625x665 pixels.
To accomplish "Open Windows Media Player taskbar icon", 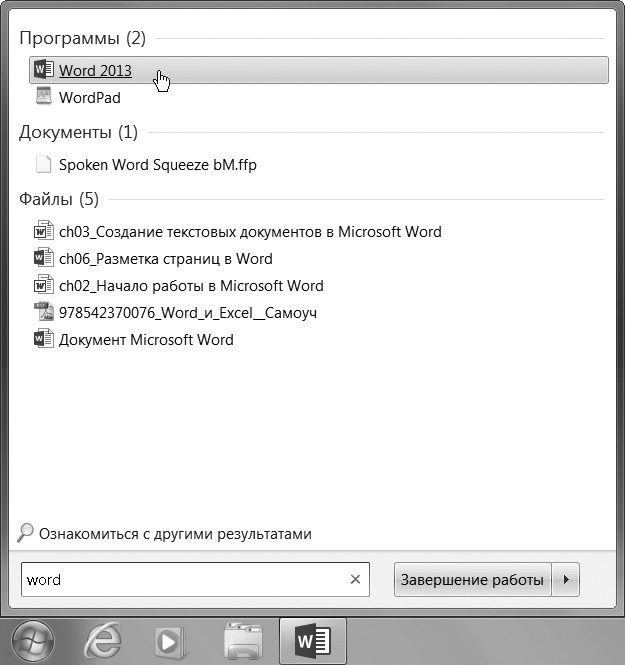I will coord(170,641).
